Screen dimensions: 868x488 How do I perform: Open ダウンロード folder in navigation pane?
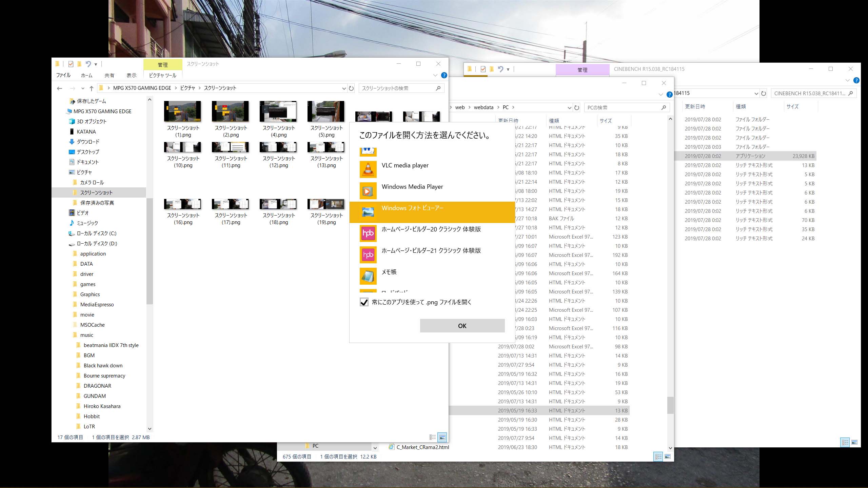coord(88,142)
